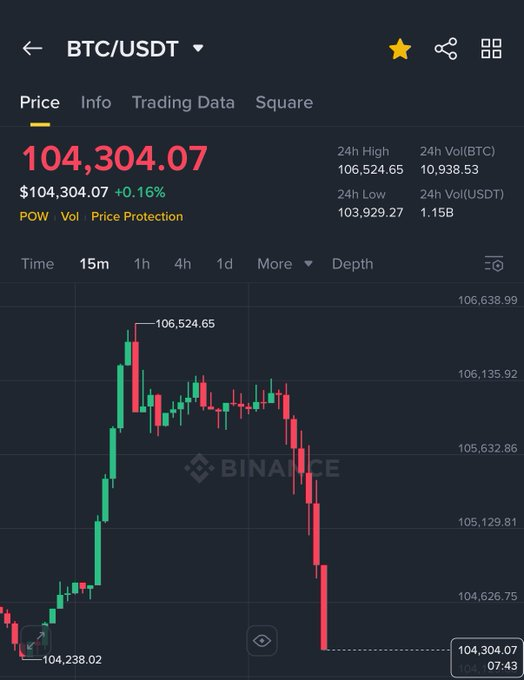Open the four-squares grid layout icon

click(x=491, y=49)
